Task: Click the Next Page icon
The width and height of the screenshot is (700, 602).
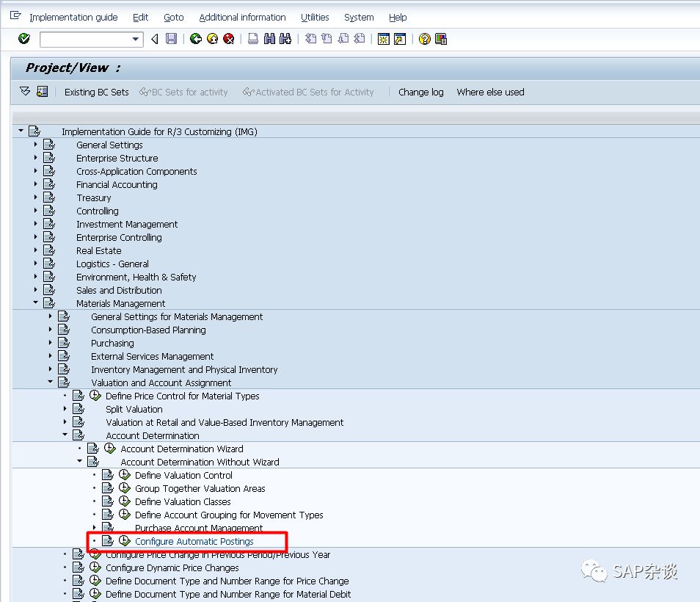Action: point(343,39)
